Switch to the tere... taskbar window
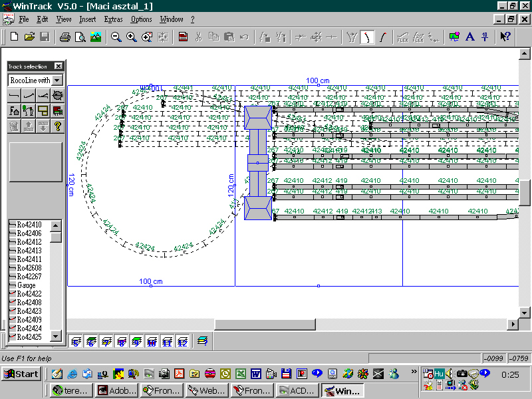 pyautogui.click(x=72, y=390)
